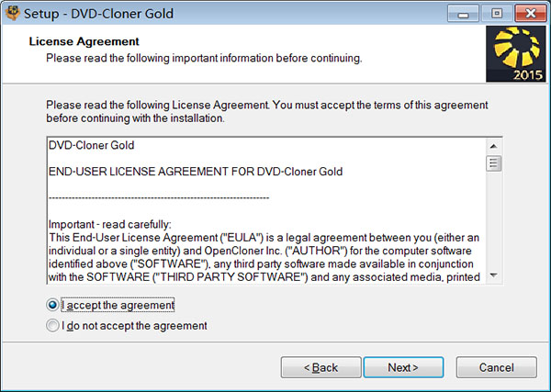Click the bold "License Agreement" heading

pos(84,41)
